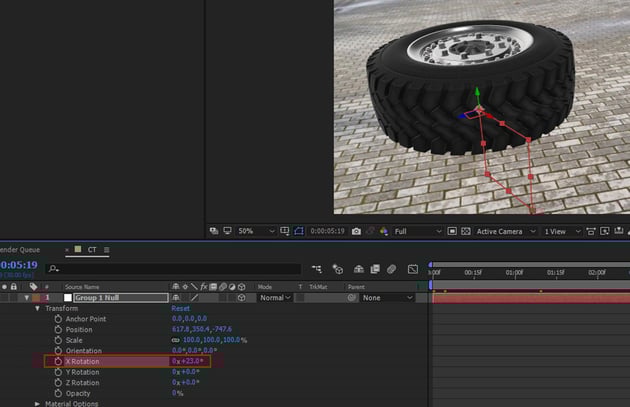630x407 pixels.
Task: Click the Graph Editor icon in timeline
Action: (412, 269)
